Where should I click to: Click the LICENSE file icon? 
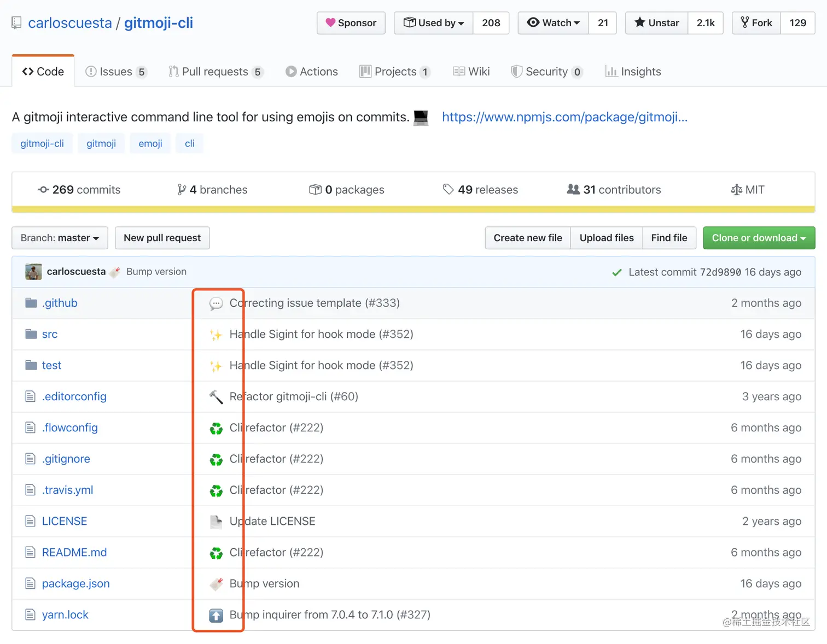(31, 521)
